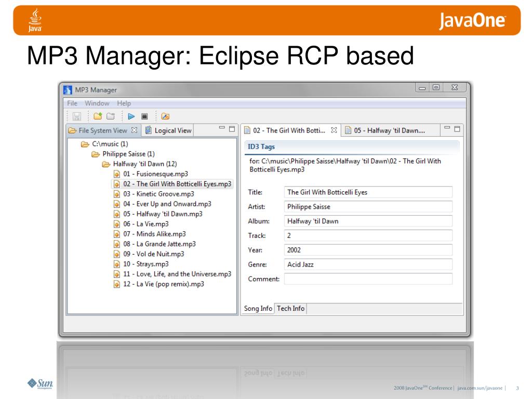
Task: Maximize the MP3 Manager window
Action: pyautogui.click(x=436, y=87)
